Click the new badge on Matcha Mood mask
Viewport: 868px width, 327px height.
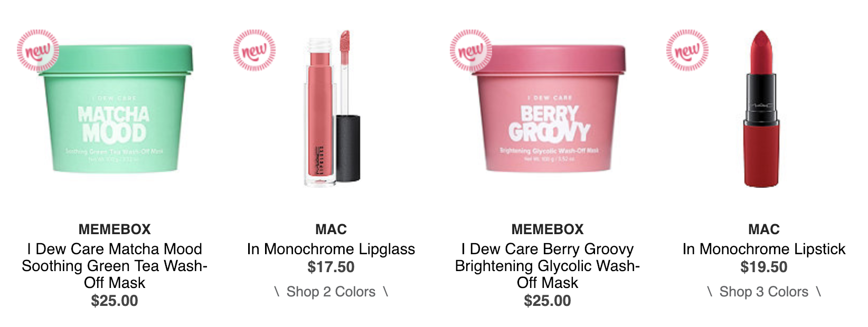pos(38,51)
